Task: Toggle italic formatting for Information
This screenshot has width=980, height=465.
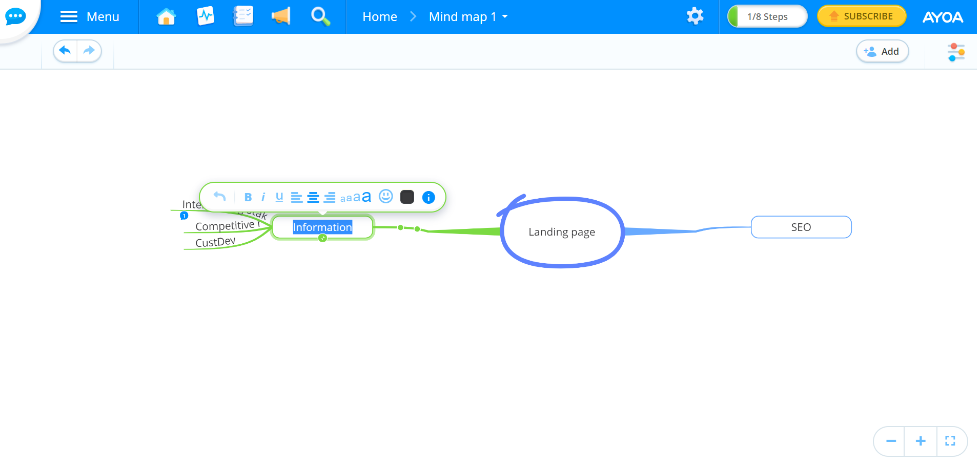Action: (x=263, y=197)
